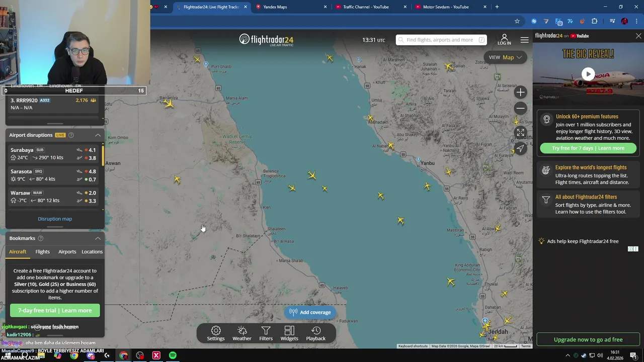Open the Settings icon in bottom toolbar

[x=216, y=333]
